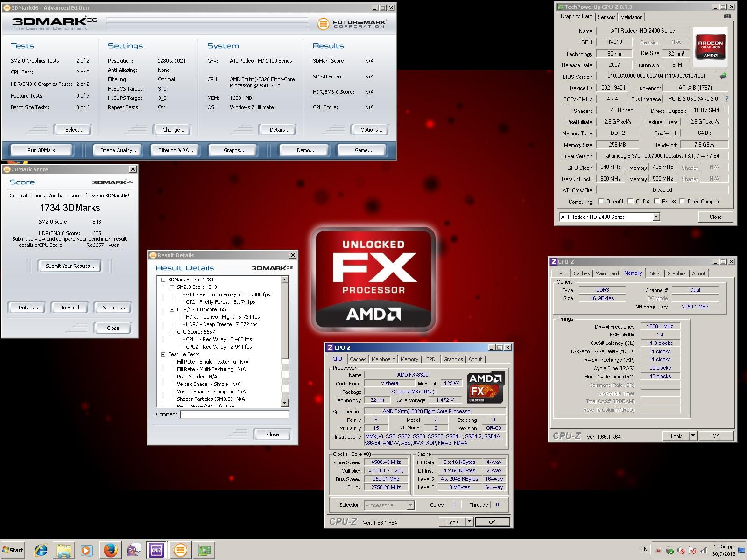Image resolution: width=747 pixels, height=560 pixels.
Task: Click the Image Quality... button
Action: pos(119,150)
